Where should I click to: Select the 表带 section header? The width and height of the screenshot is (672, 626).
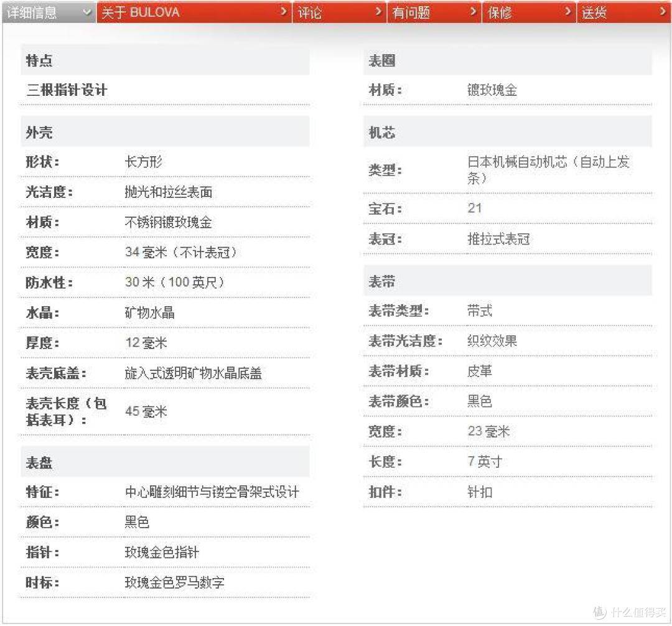click(508, 281)
